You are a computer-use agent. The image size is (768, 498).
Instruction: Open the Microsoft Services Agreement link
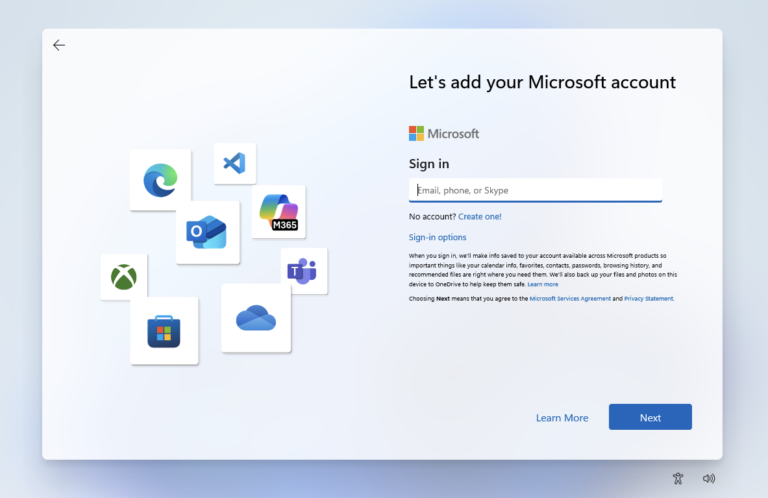tap(570, 299)
